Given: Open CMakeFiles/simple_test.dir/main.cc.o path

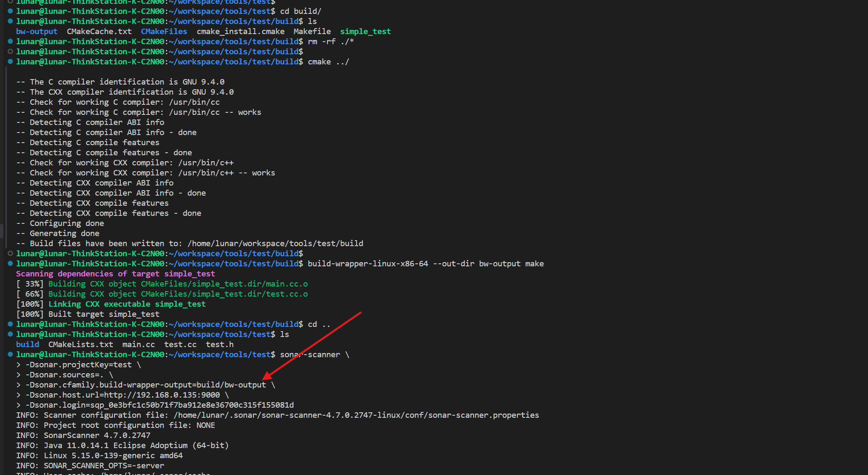Looking at the screenshot, I should [224, 284].
